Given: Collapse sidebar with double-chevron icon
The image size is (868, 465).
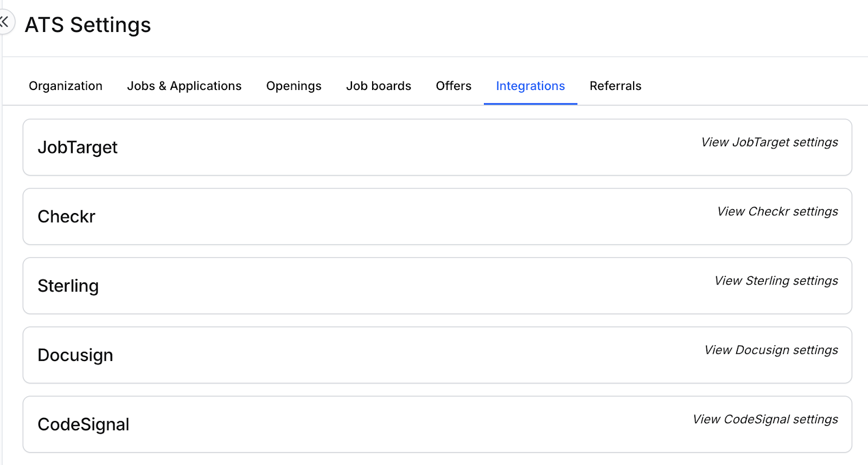Looking at the screenshot, I should point(5,22).
